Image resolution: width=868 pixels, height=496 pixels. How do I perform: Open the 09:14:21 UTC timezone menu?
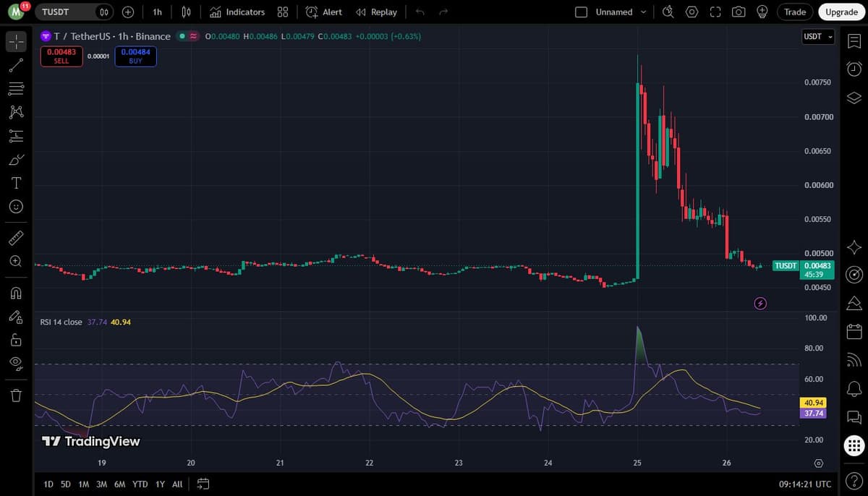click(x=805, y=484)
